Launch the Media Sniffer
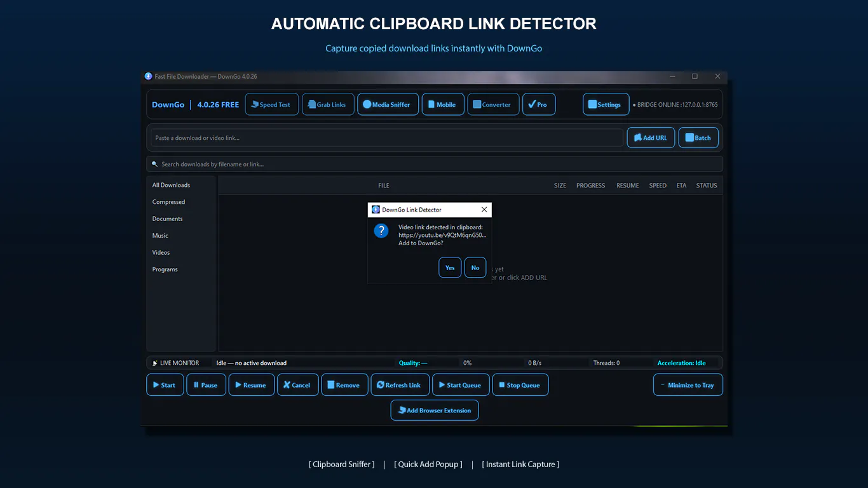Image resolution: width=868 pixels, height=488 pixels. click(388, 104)
